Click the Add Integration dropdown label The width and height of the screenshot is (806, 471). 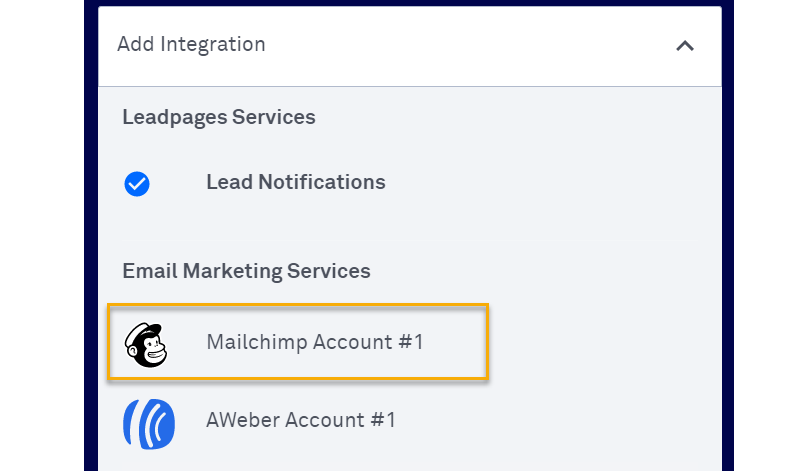pos(191,45)
